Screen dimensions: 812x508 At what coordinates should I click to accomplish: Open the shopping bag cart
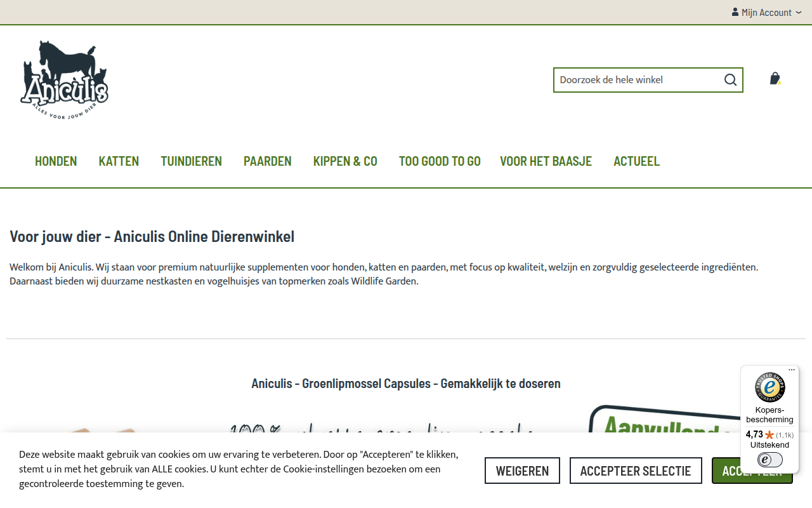[775, 79]
